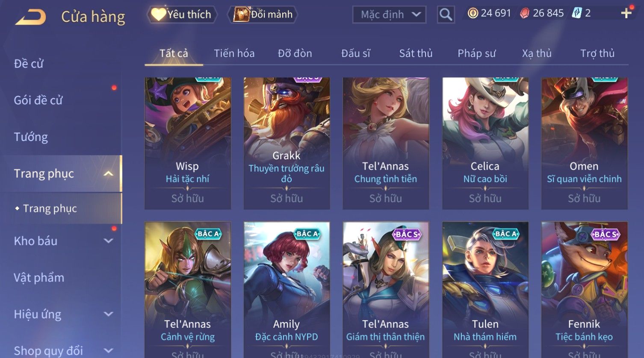Go to Tướng in sidebar
The height and width of the screenshot is (358, 644).
click(x=31, y=137)
